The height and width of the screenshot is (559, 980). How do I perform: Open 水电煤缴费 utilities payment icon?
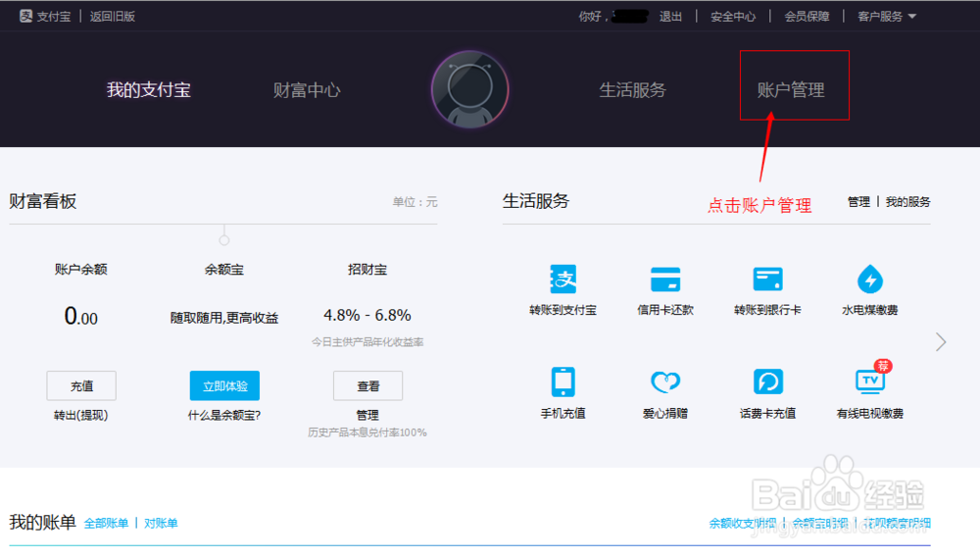coord(869,279)
